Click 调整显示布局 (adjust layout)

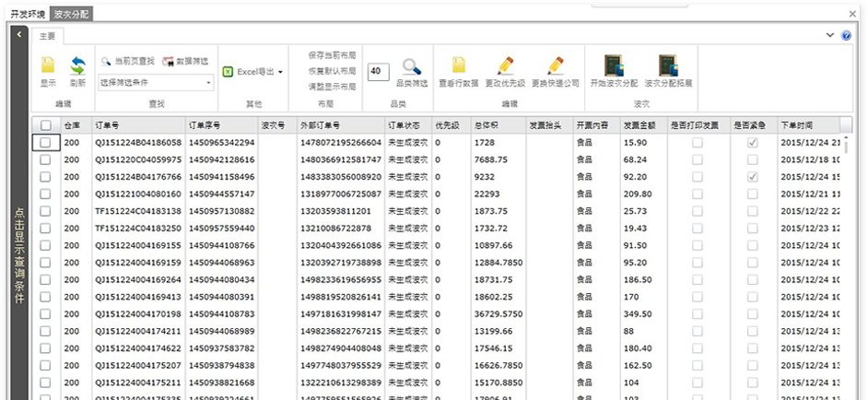point(332,87)
